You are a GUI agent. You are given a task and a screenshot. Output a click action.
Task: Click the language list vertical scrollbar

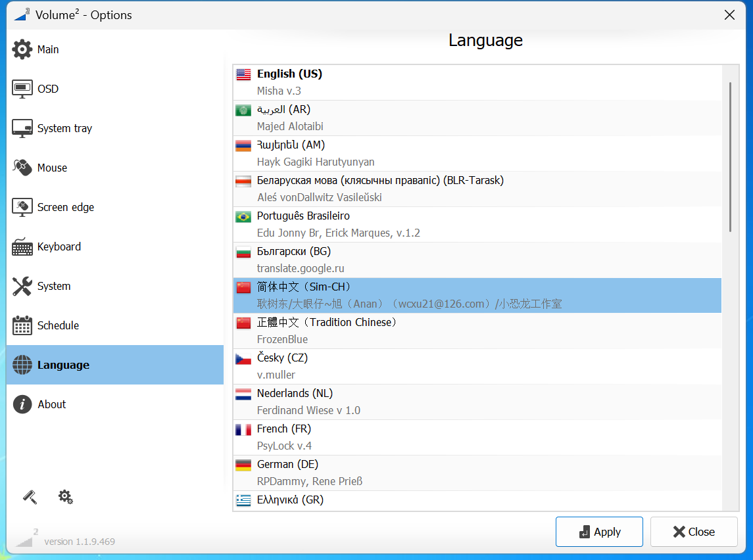tap(729, 156)
